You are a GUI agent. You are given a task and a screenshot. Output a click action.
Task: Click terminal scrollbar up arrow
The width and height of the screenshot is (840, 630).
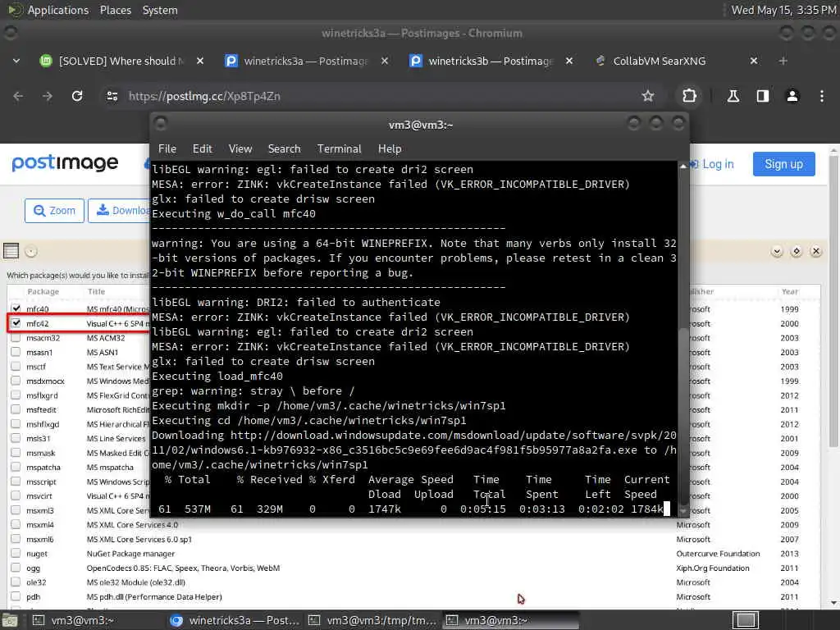[x=683, y=167]
